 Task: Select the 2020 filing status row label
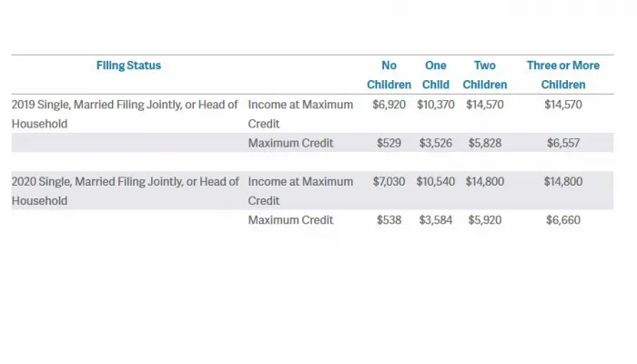pos(125,190)
